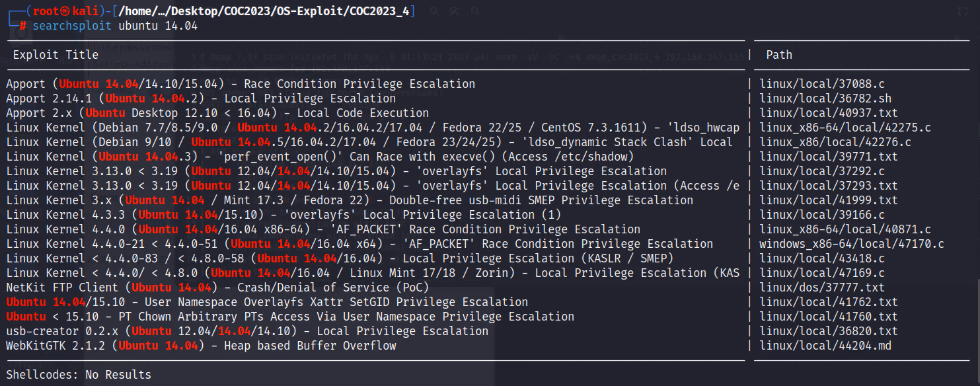980x386 pixels.
Task: Select path 'linux/local/41762.txt'
Action: 829,302
